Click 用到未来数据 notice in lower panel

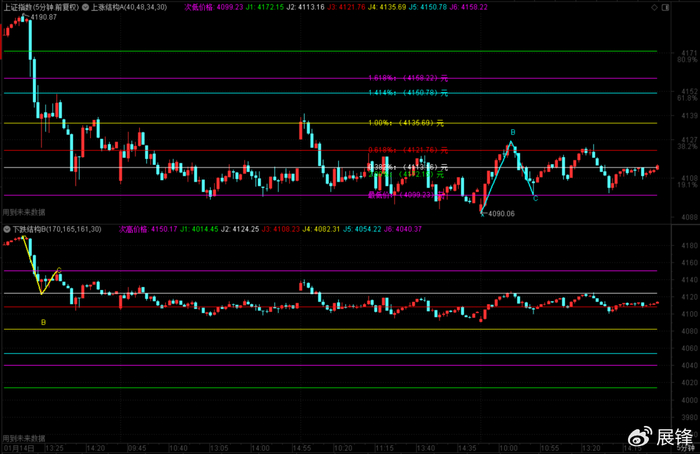[x=24, y=438]
